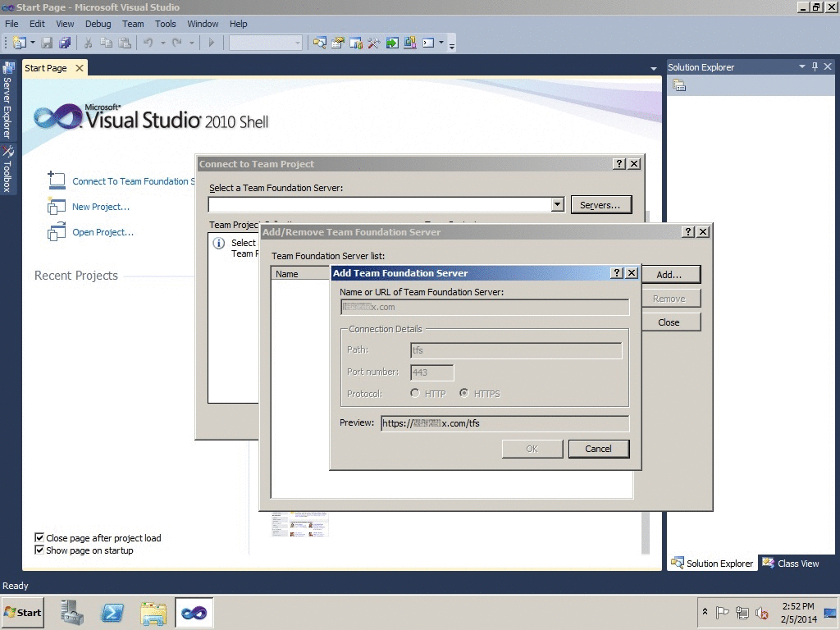Open the Solution Explorer window position dropdown
Viewport: 840px width, 630px height.
(x=802, y=66)
